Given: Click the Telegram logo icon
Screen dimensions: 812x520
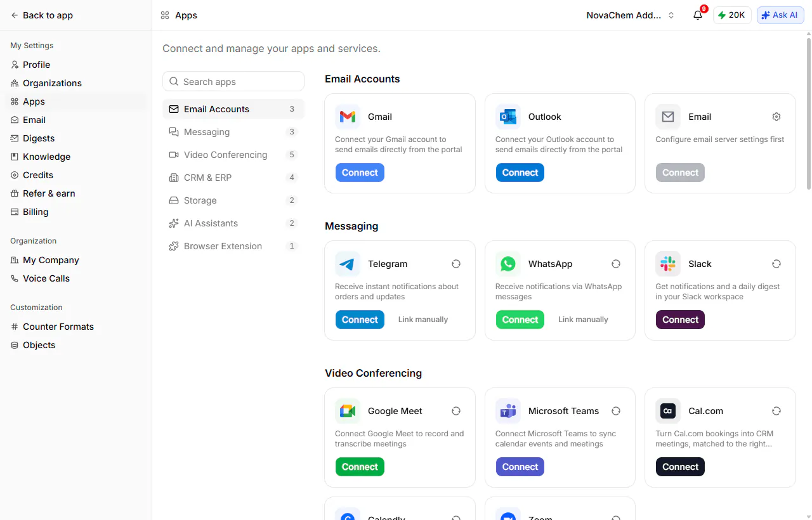Looking at the screenshot, I should (x=348, y=264).
